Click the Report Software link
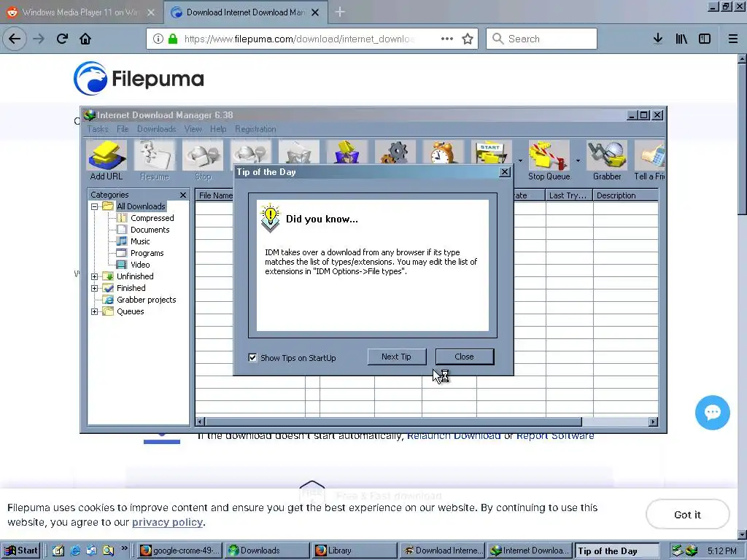Screen dimensions: 747x560 pos(555,436)
